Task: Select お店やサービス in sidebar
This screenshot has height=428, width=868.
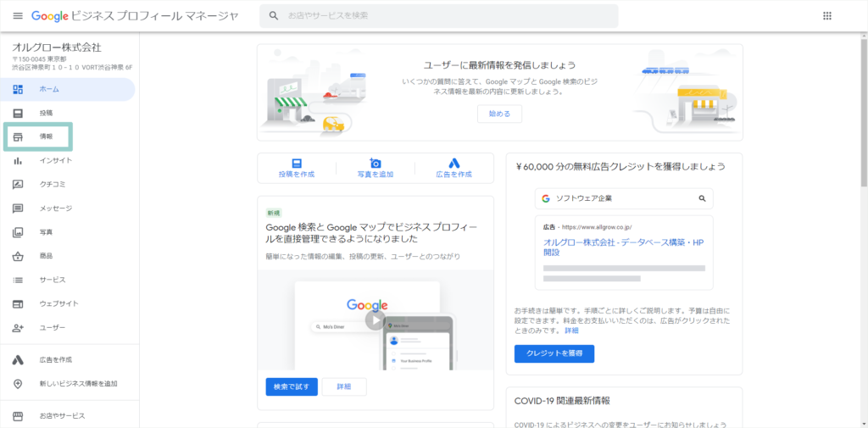Action: tap(62, 416)
